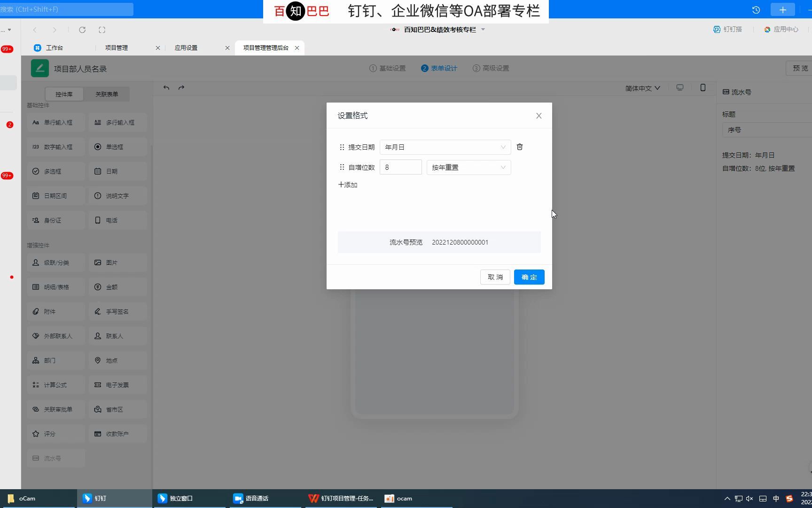Screen dimensions: 812x508
Task: Select the 数字输入框 control
Action: pos(56,147)
